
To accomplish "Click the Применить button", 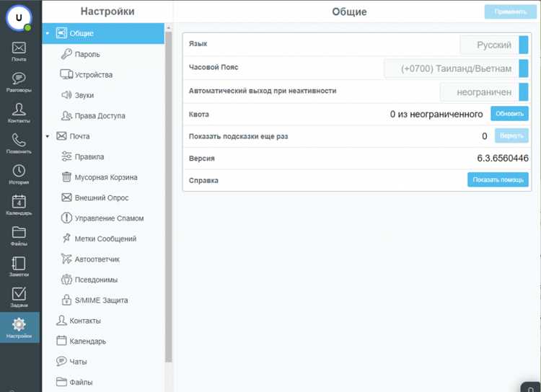I will coord(510,12).
